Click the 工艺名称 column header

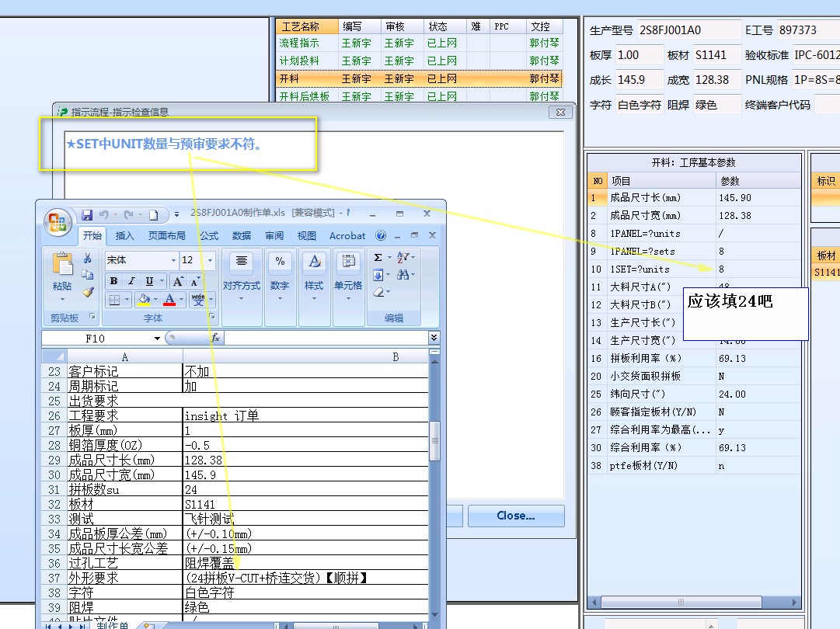pos(307,26)
